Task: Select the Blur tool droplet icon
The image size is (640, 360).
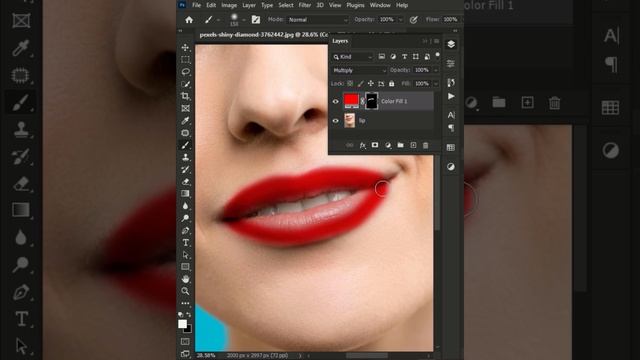Action: coord(185,206)
